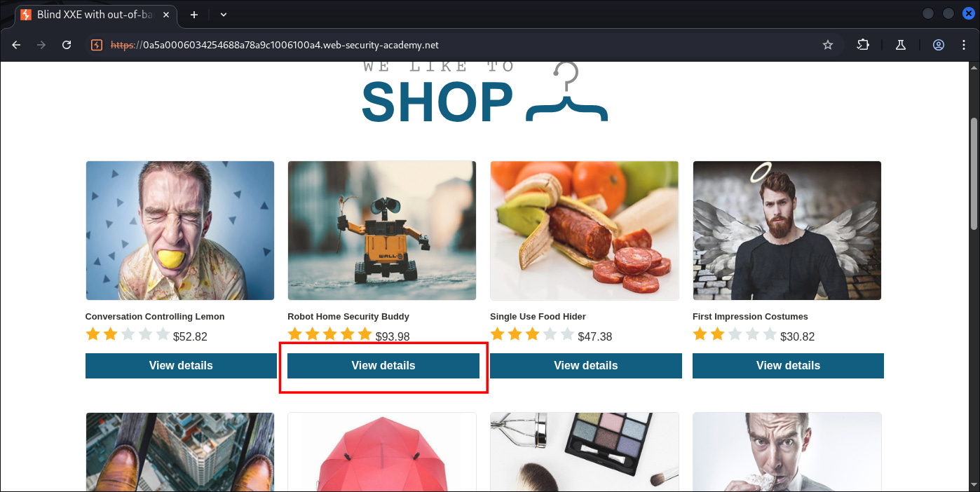View details for Robot Home Security Buddy
The image size is (980, 492).
coord(383,366)
